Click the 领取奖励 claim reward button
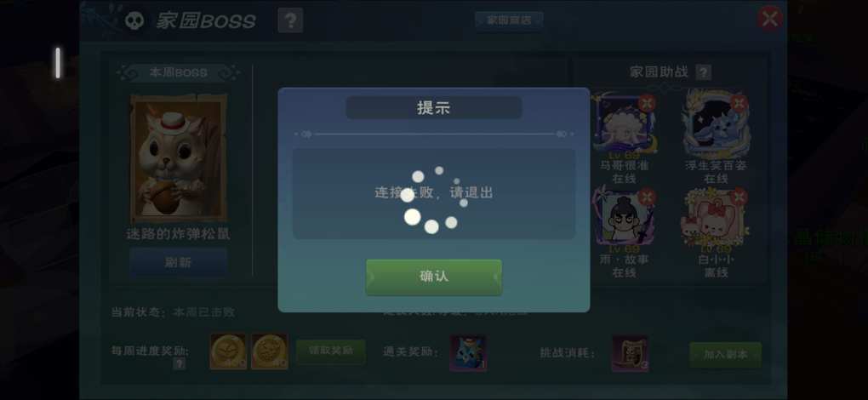The height and width of the screenshot is (400, 868). 330,351
